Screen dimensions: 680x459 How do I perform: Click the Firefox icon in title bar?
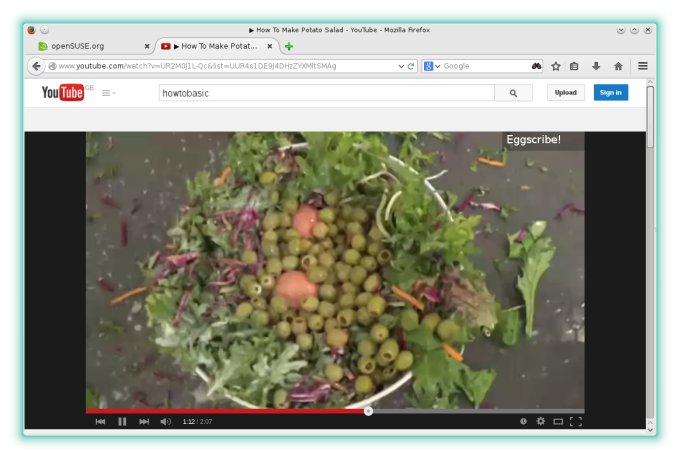pyautogui.click(x=31, y=30)
